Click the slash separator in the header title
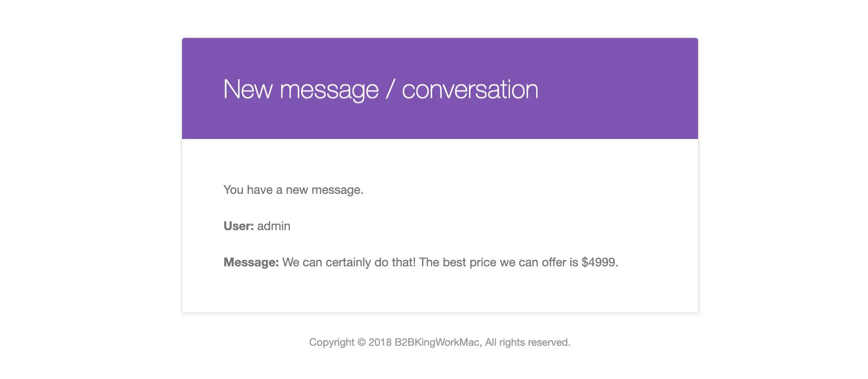Screen dimensions: 868x379 coord(390,89)
